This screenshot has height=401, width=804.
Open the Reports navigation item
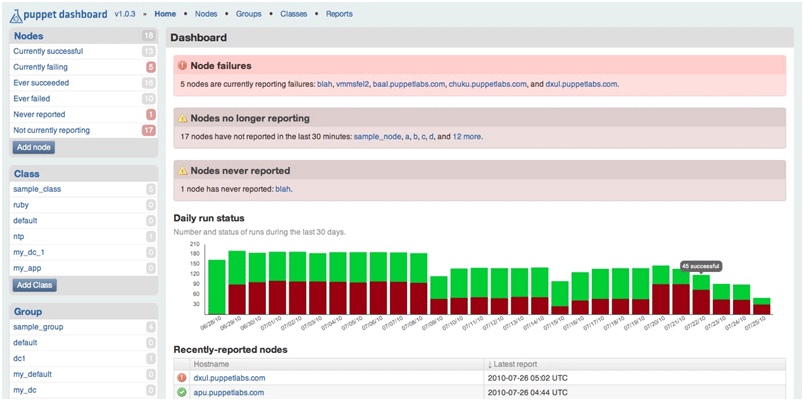point(339,14)
